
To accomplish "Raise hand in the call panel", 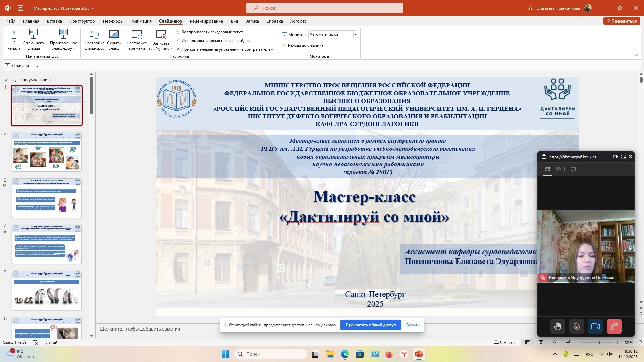I will [557, 326].
